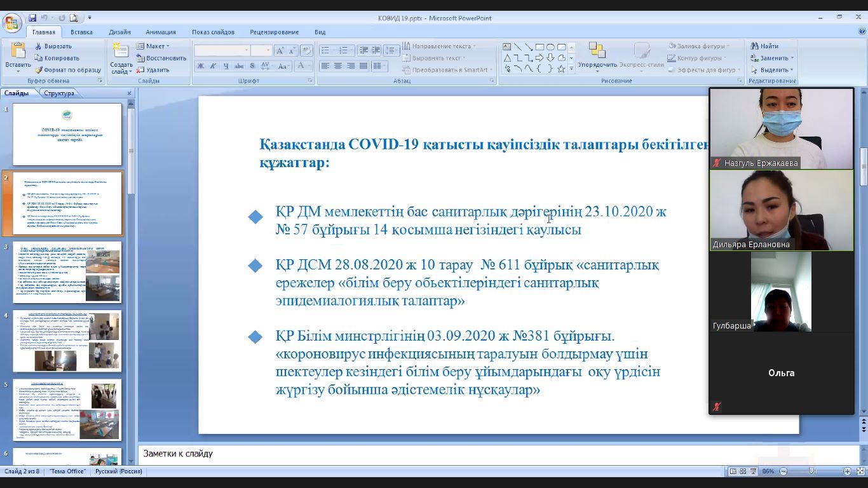
Task: Toggle italic (К) formatting
Action: [213, 66]
